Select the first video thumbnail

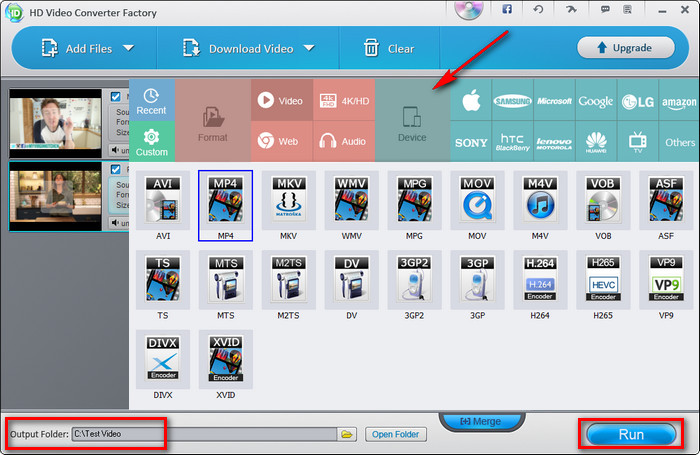pos(56,124)
